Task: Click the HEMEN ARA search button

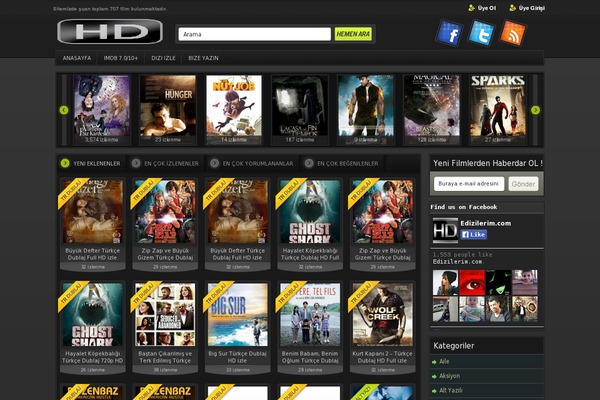Action: point(353,34)
